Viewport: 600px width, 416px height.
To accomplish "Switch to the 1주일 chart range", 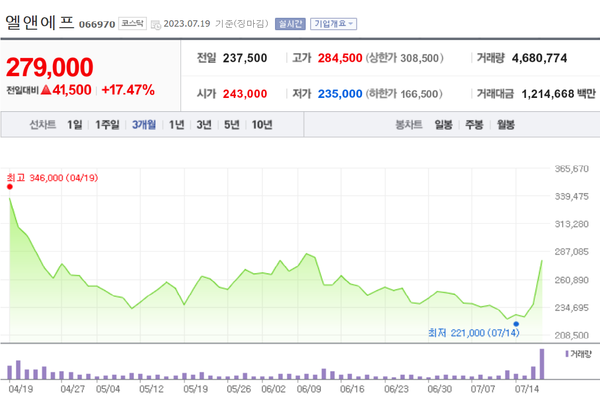I will click(108, 125).
